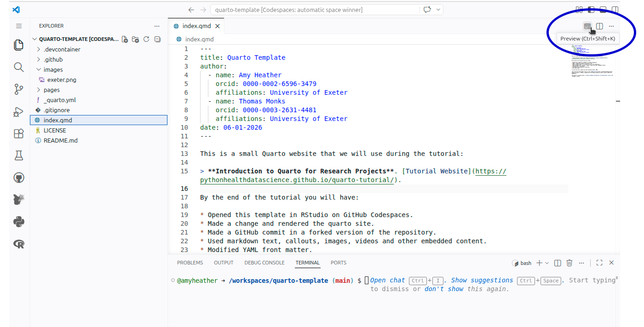Image resolution: width=644 pixels, height=327 pixels.
Task: Toggle secondary side bar visibility
Action: pos(615,9)
